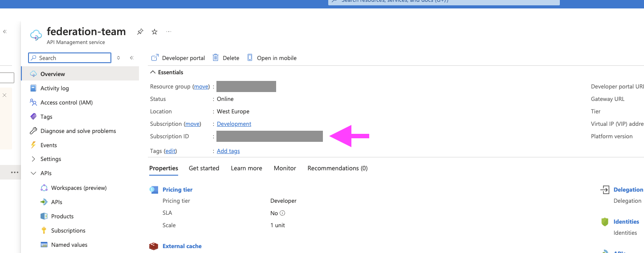Collapse the APIs section in sidebar
644x253 pixels.
click(33, 173)
